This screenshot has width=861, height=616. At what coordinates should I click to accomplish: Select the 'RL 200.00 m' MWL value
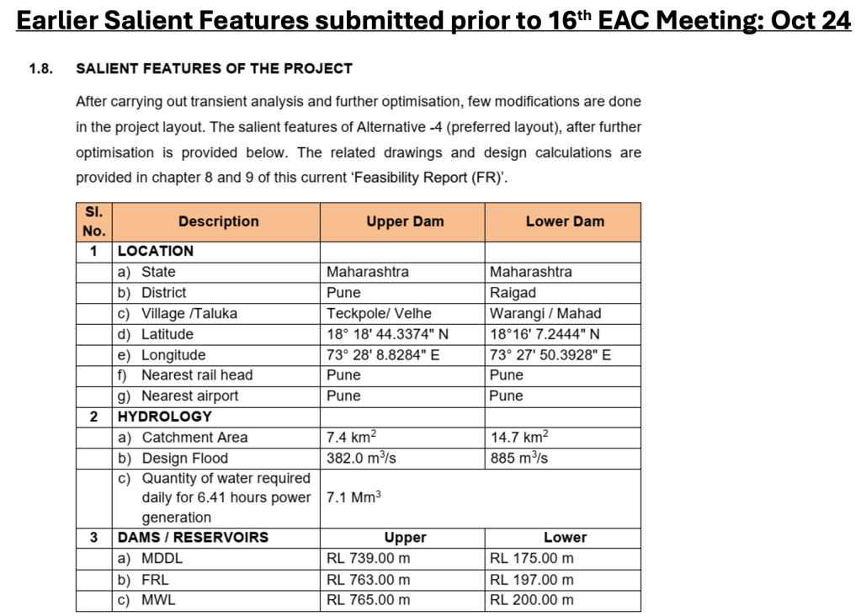(531, 600)
